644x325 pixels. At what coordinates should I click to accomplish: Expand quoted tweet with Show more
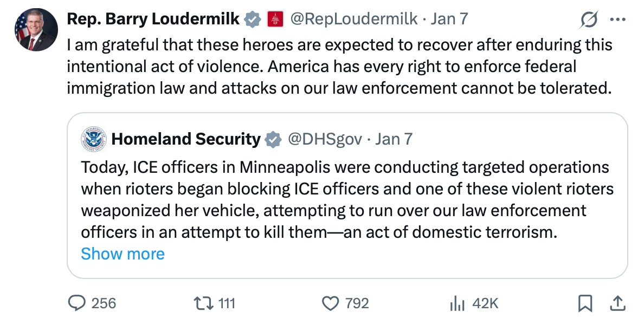pyautogui.click(x=123, y=253)
